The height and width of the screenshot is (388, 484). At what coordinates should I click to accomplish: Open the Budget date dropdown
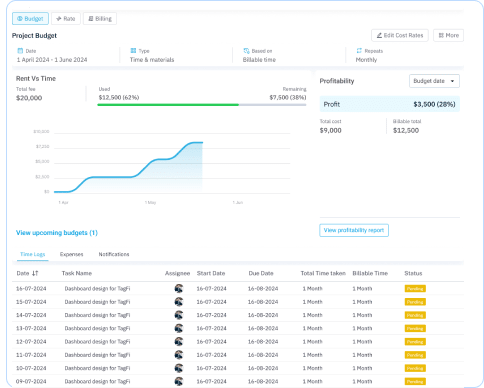pyautogui.click(x=434, y=81)
